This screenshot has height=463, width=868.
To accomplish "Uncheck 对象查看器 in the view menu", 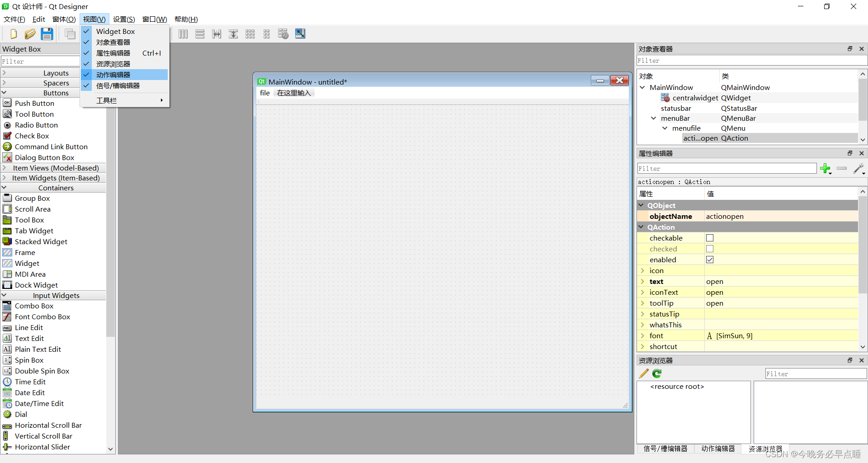I will click(x=124, y=42).
